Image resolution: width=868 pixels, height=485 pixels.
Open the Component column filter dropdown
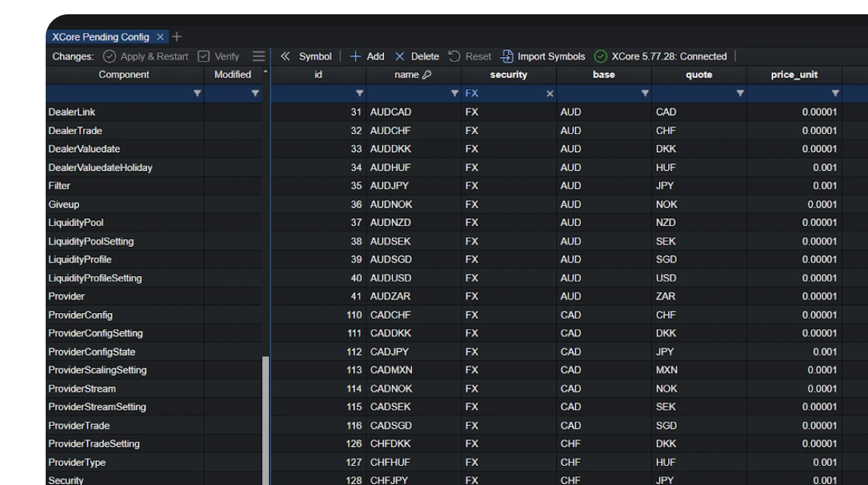pyautogui.click(x=198, y=93)
